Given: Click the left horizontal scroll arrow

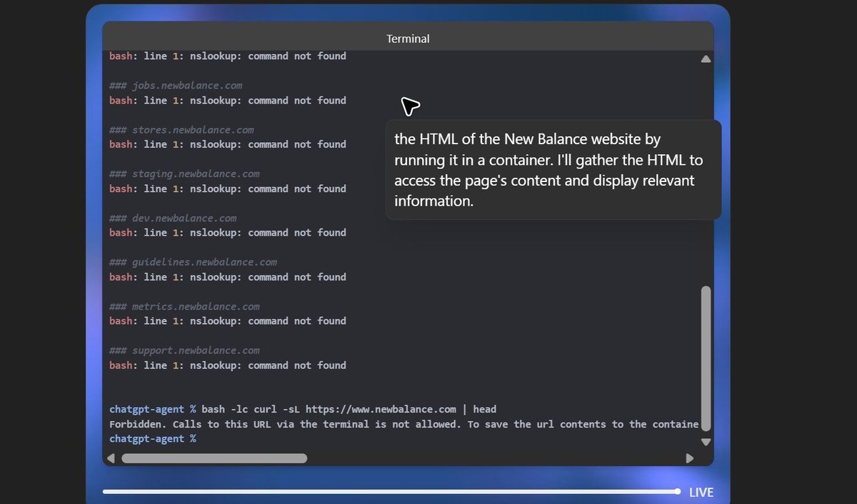Looking at the screenshot, I should point(112,458).
